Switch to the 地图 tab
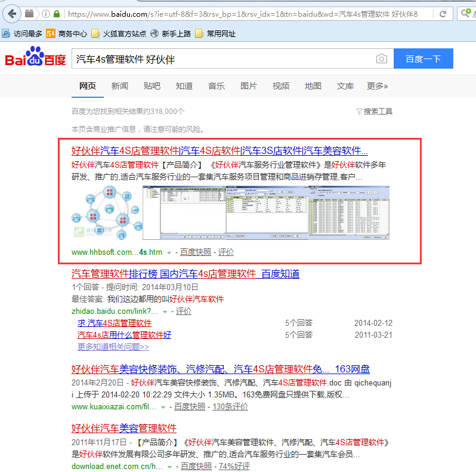 coord(313,87)
